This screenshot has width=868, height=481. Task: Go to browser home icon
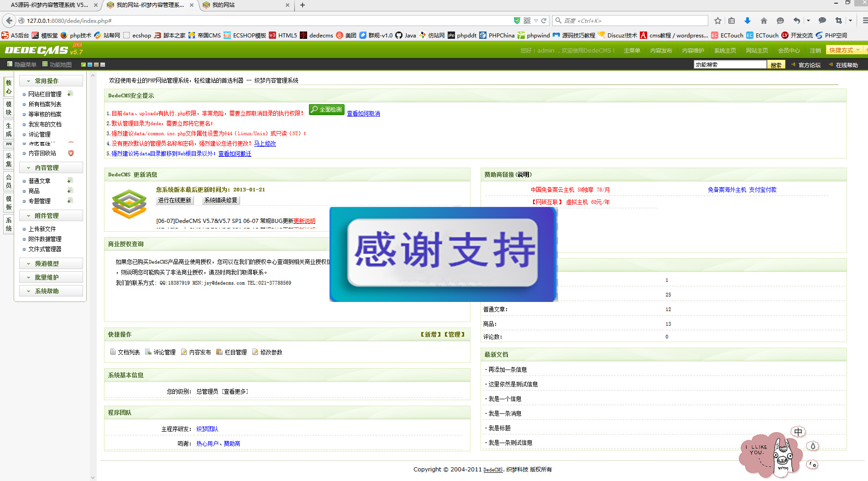tap(764, 21)
